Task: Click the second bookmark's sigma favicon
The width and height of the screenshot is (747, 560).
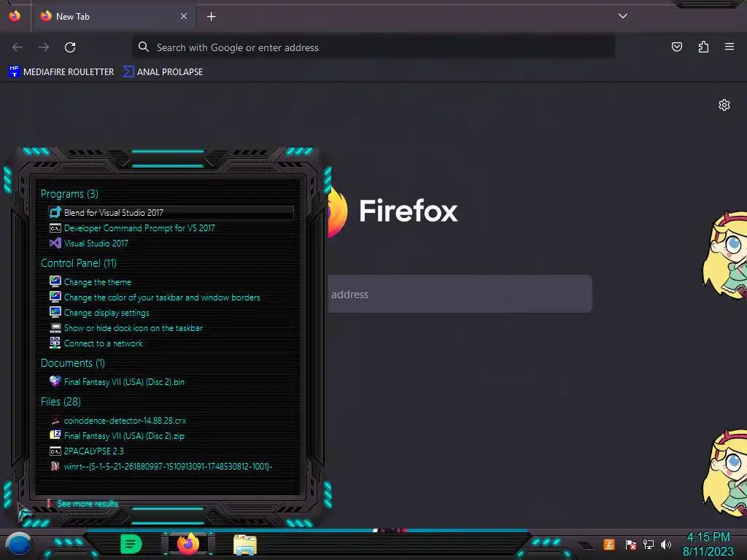Action: (128, 71)
